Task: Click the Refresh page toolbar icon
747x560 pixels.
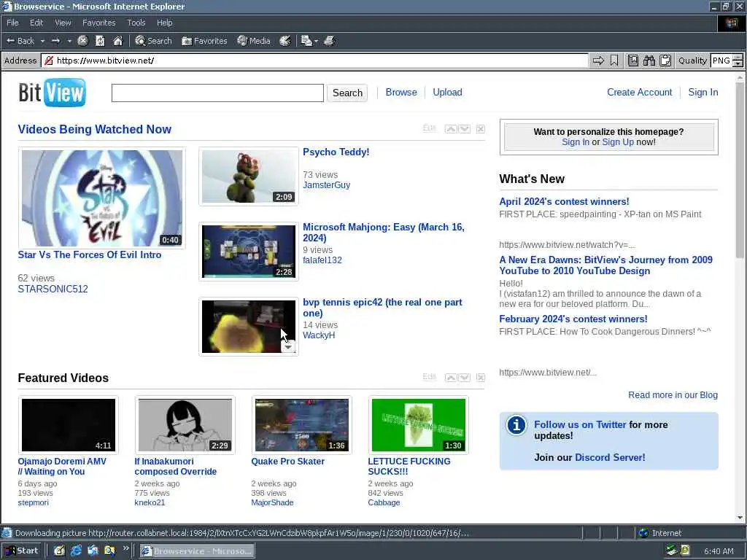Action: 100,41
